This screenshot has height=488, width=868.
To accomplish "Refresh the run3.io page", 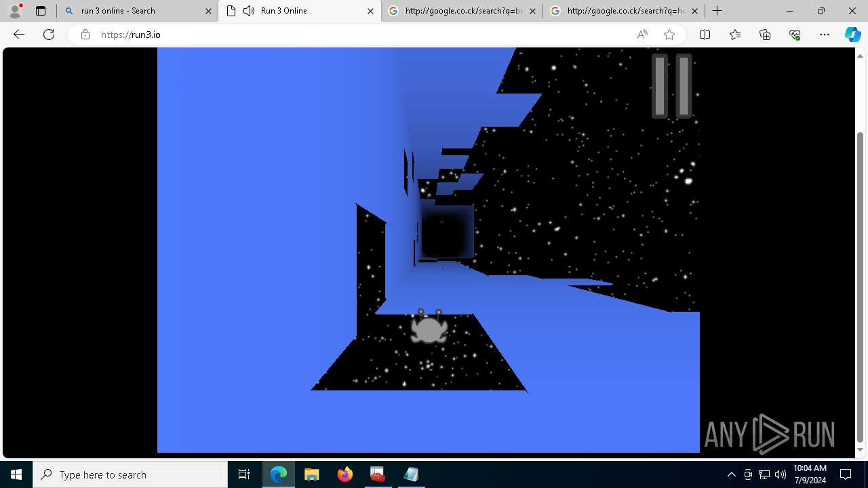I will (x=49, y=35).
